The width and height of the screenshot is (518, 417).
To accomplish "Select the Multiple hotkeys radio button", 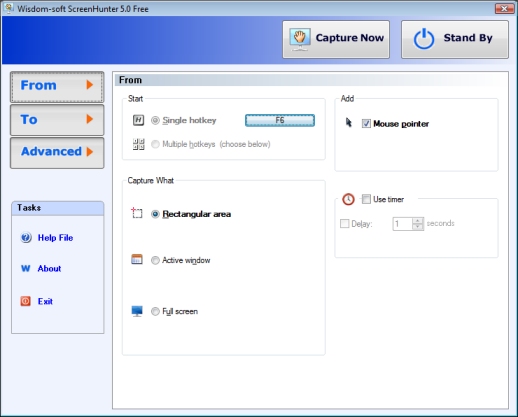I will 155,144.
